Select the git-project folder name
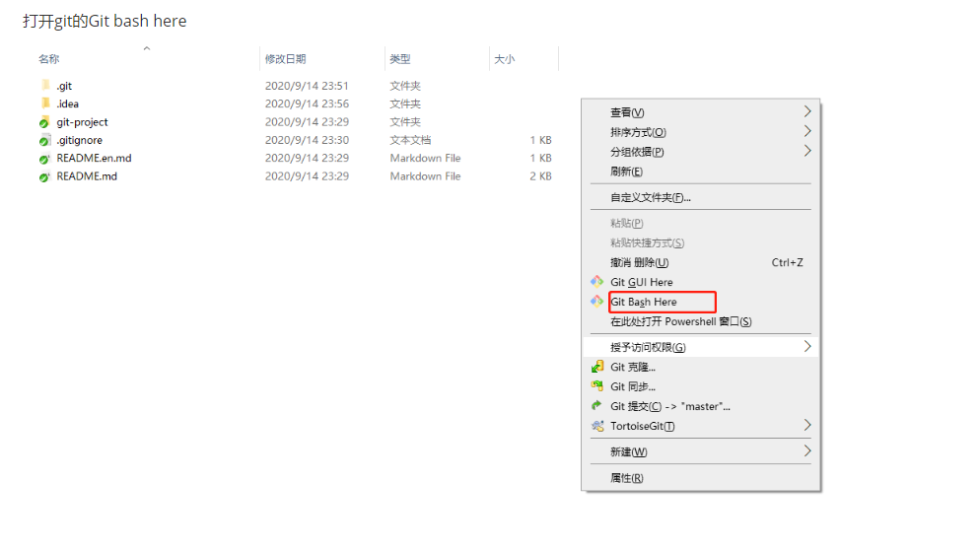 point(82,122)
